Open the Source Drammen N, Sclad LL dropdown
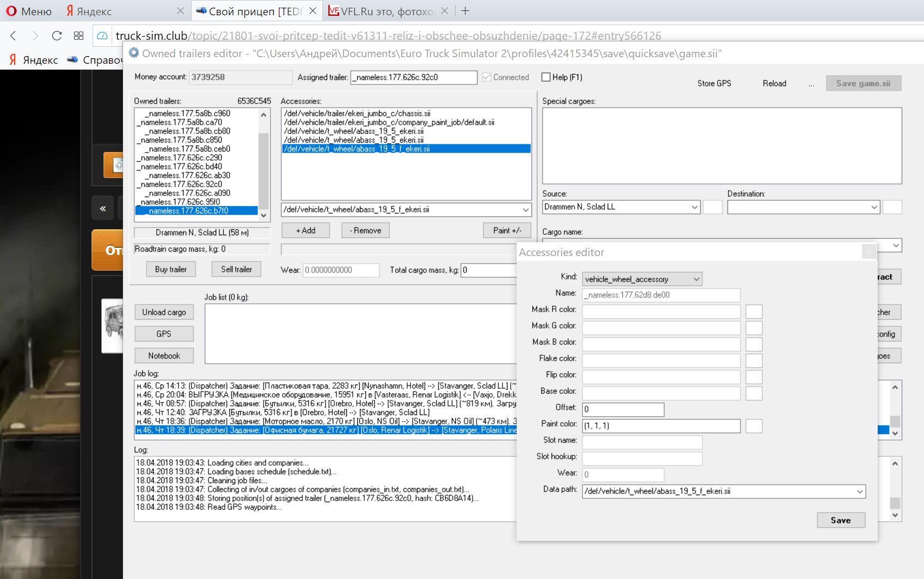 click(694, 207)
